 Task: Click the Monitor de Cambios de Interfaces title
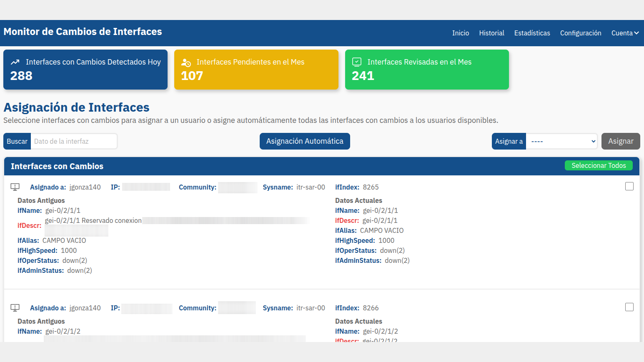tap(83, 32)
